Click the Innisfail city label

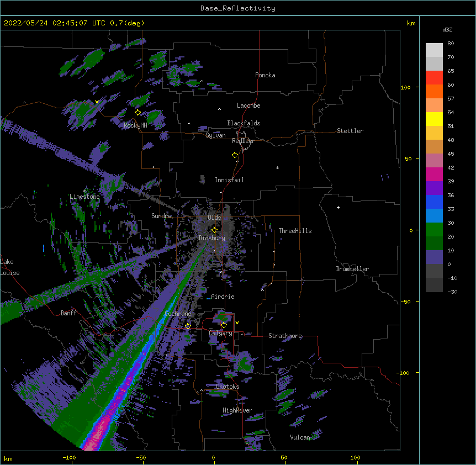pos(229,180)
